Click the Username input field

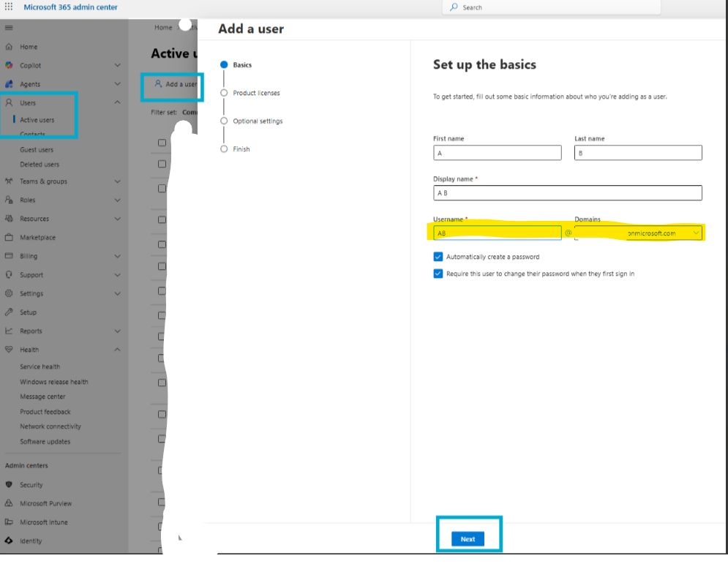click(498, 233)
